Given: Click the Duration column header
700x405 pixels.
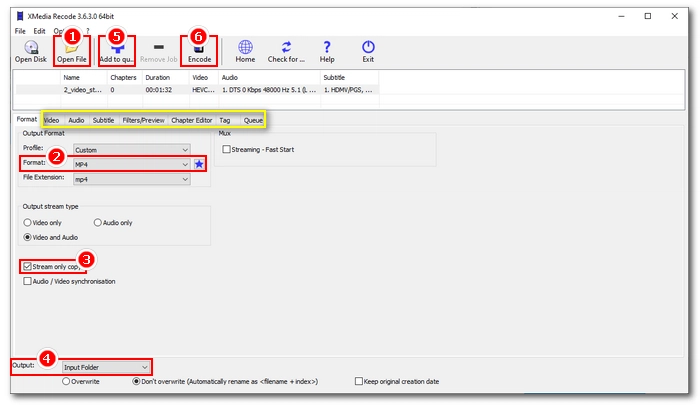Looking at the screenshot, I should point(165,77).
